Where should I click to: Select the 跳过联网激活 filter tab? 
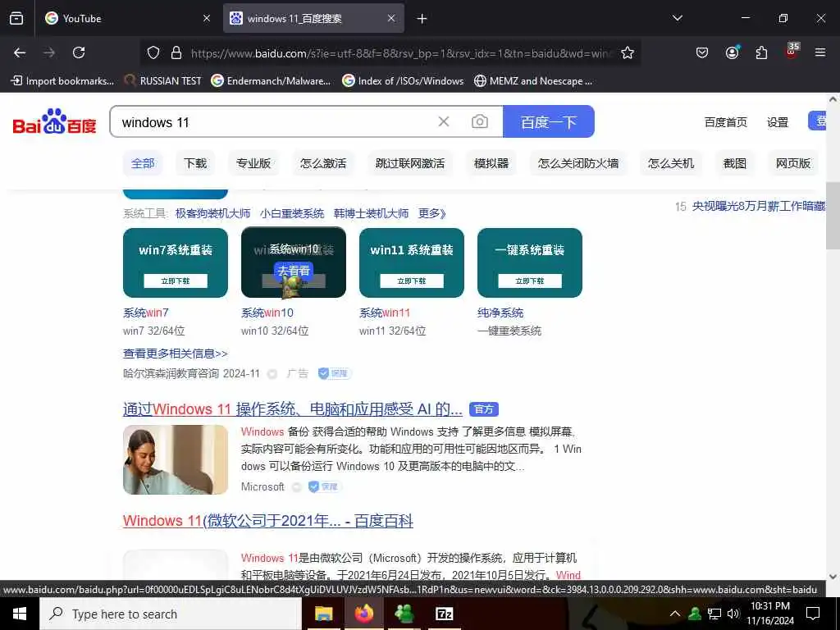pyautogui.click(x=410, y=163)
